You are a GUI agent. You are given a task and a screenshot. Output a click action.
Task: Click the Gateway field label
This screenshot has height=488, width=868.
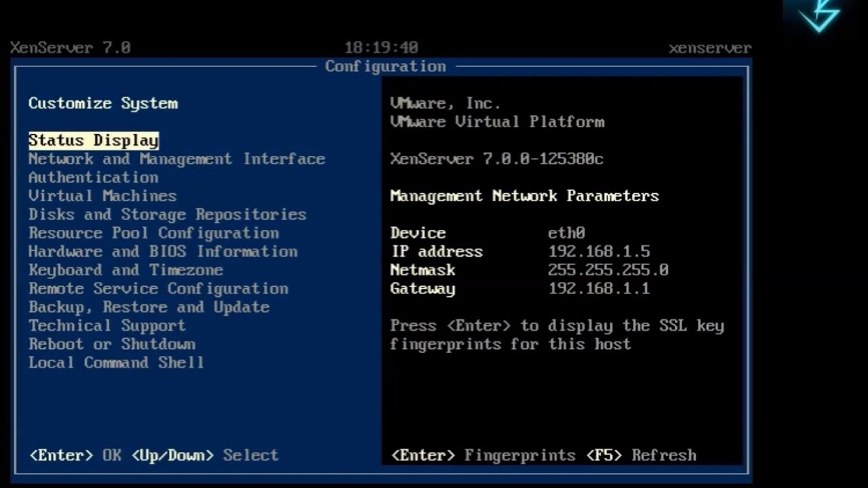point(422,289)
